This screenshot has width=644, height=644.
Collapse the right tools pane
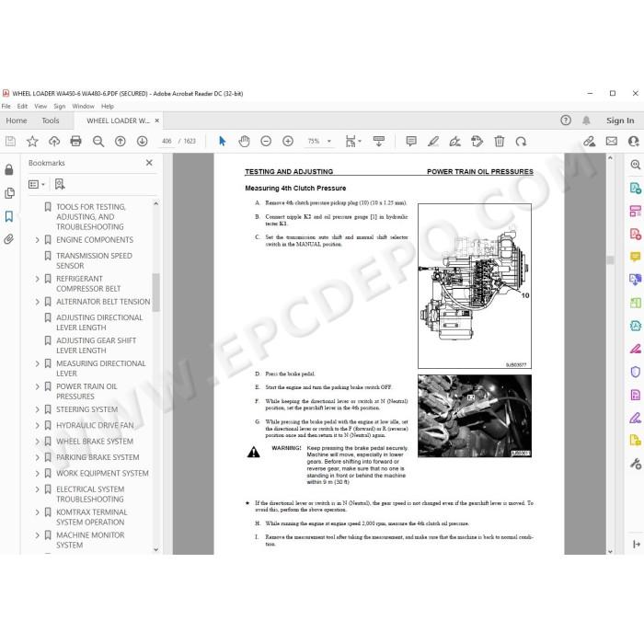tap(637, 545)
